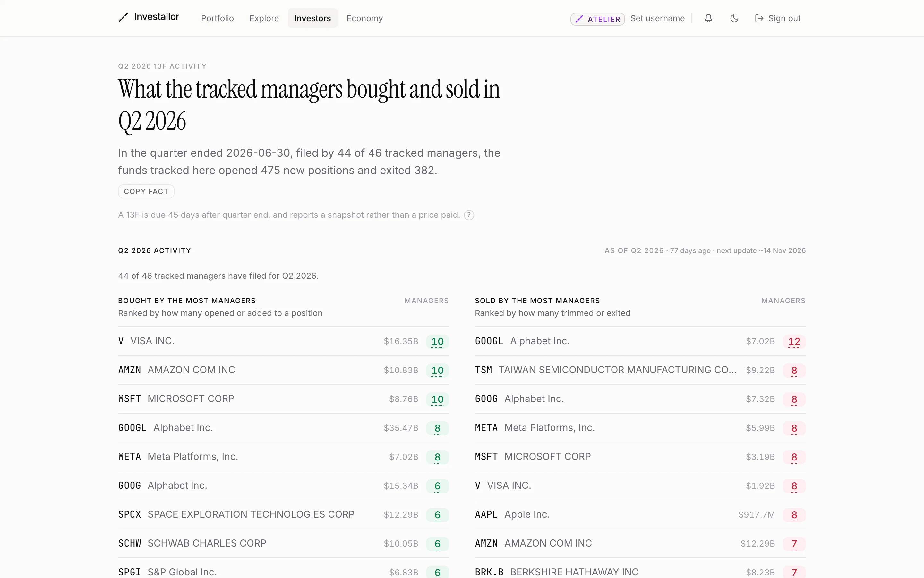The image size is (924, 578).
Task: Click the Investailor logo icon
Action: tap(123, 17)
